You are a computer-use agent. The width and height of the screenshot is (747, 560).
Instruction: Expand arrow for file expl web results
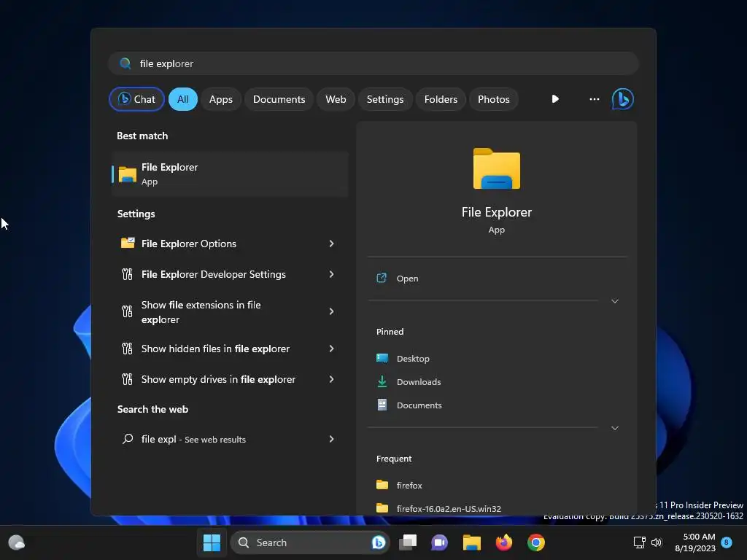pos(331,439)
